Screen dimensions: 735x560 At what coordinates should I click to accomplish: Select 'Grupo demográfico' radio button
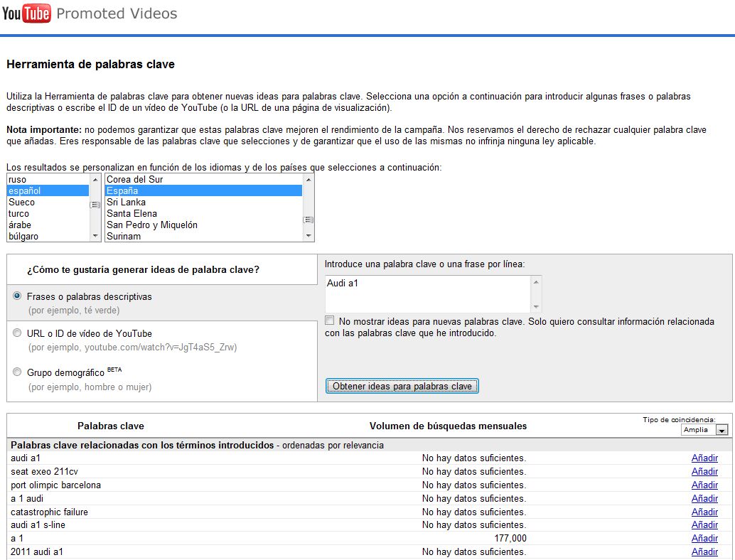pyautogui.click(x=17, y=372)
